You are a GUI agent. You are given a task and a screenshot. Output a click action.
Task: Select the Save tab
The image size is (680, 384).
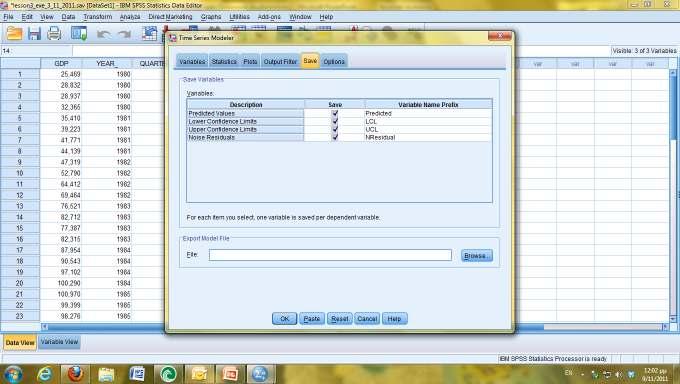pos(310,61)
